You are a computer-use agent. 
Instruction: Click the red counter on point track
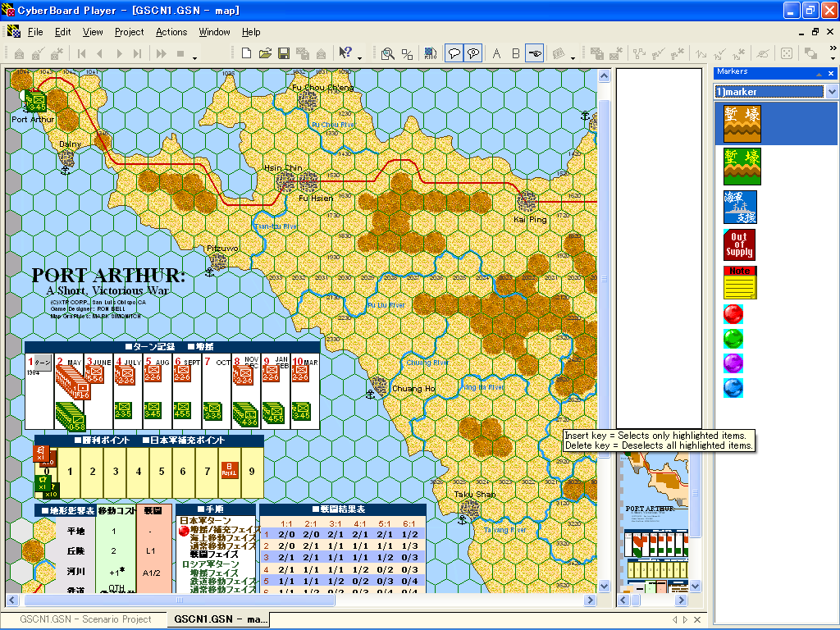230,470
